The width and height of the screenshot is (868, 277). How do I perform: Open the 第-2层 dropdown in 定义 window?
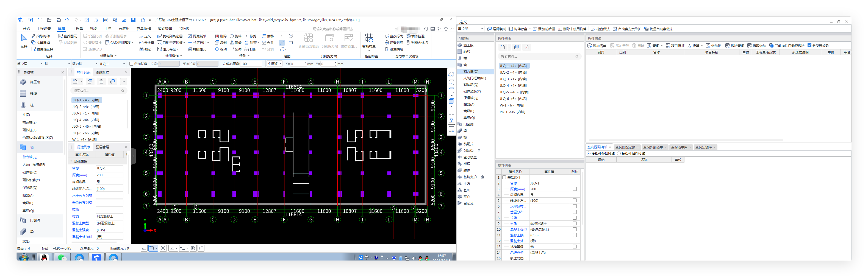point(471,29)
